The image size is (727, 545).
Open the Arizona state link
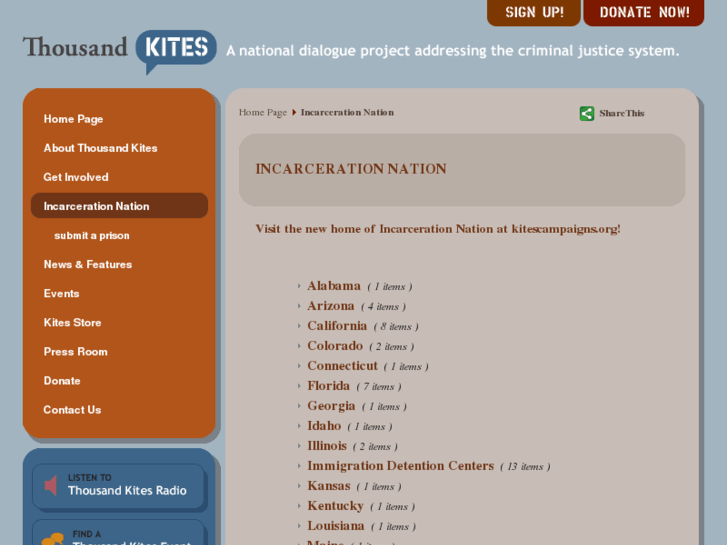331,306
